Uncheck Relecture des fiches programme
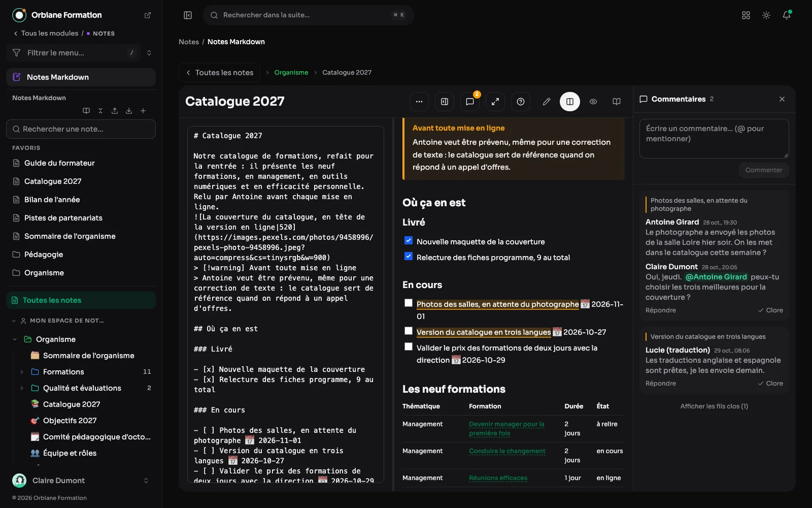The width and height of the screenshot is (812, 508). [409, 256]
